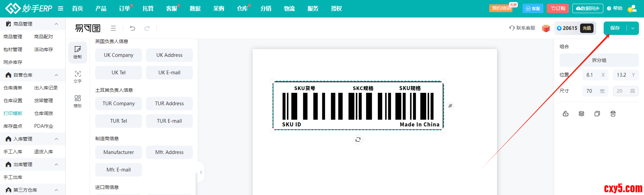Edit the width 宽 field

click(x=595, y=91)
